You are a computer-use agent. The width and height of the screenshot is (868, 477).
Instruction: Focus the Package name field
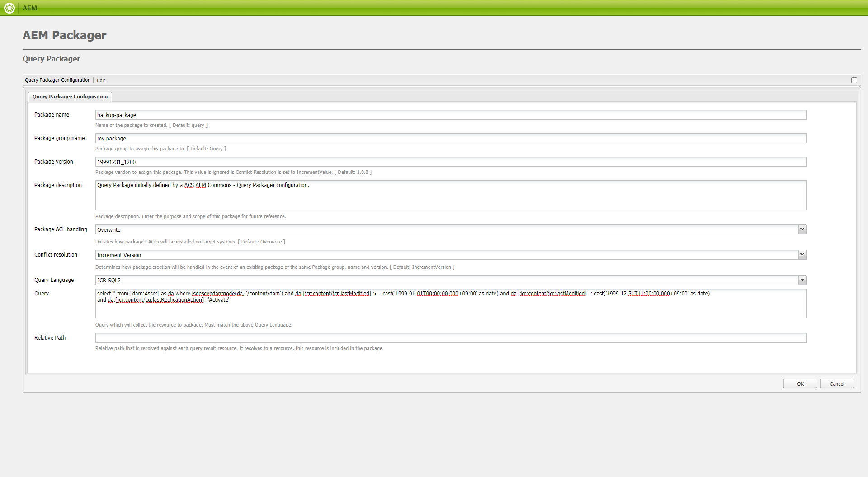pos(451,115)
